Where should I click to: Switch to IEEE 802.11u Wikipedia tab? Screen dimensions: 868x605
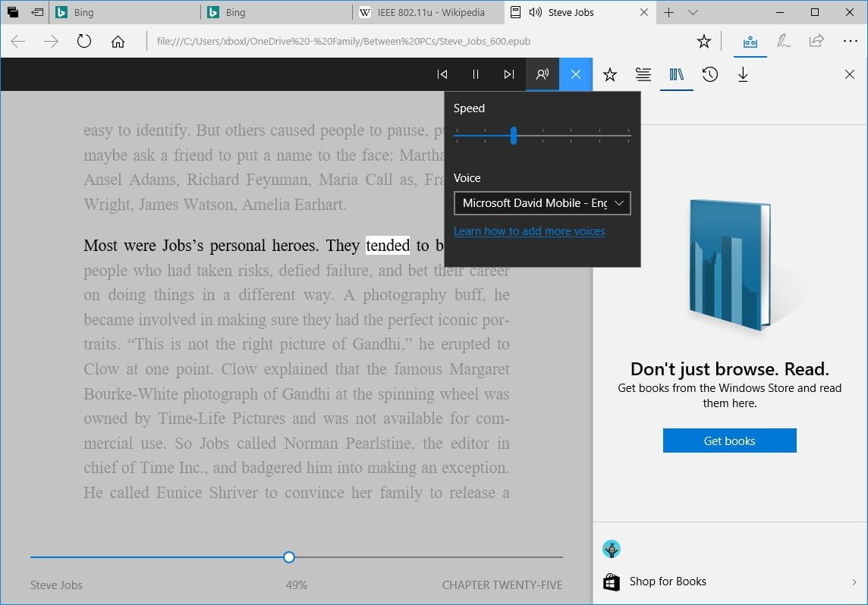427,13
